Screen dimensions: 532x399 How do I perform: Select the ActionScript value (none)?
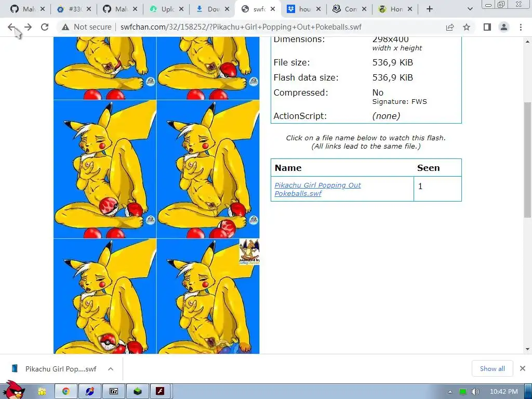tap(386, 116)
